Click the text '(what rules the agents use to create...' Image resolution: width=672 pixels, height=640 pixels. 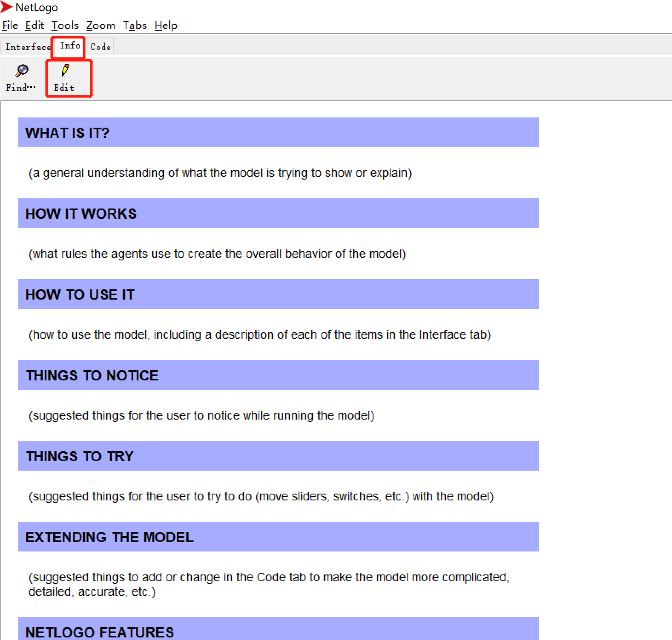click(x=217, y=254)
